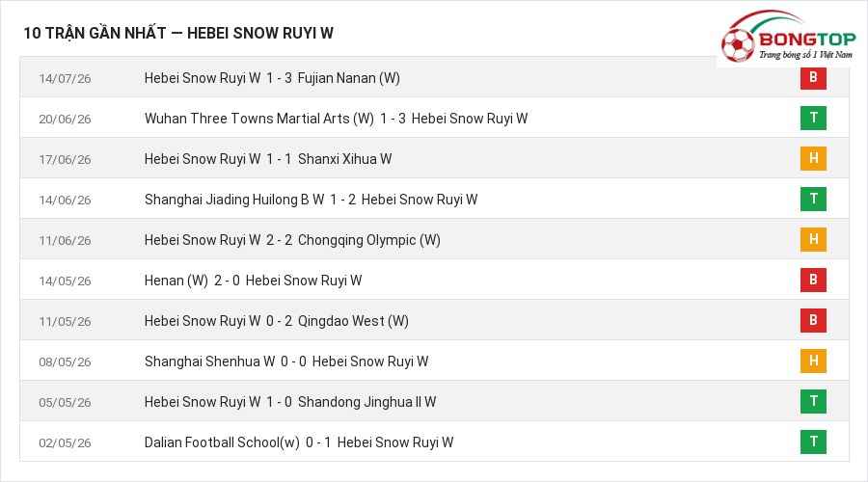868x482 pixels.
Task: Open Shanghai Shenhua W 0 - 0 match
Action: pos(286,361)
